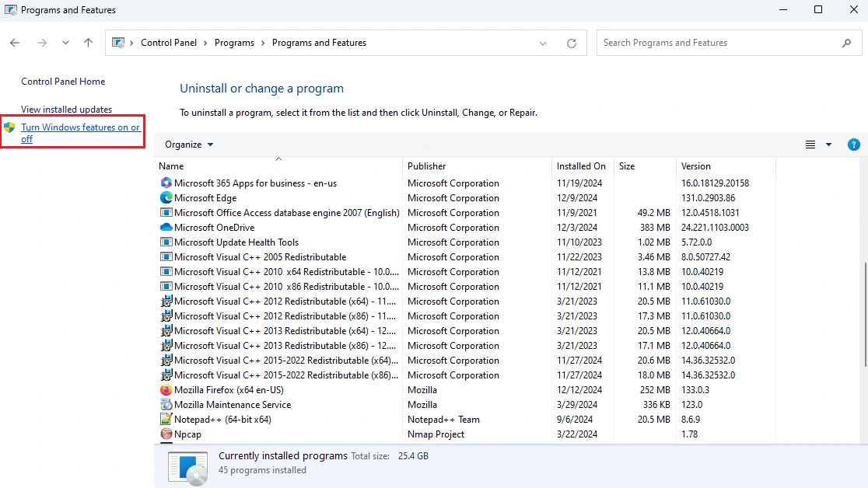Click the Microsoft OneDrive cloud icon
The width and height of the screenshot is (868, 488).
click(x=166, y=228)
